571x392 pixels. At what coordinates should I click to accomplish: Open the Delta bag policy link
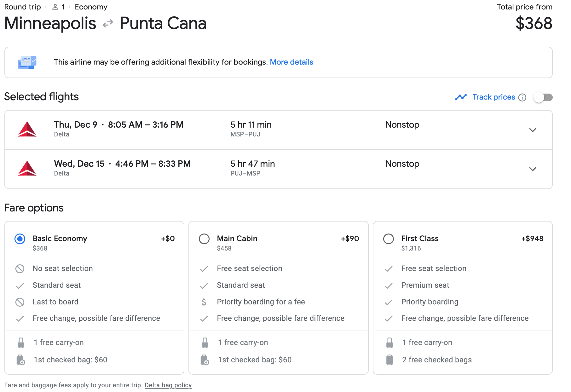click(168, 385)
